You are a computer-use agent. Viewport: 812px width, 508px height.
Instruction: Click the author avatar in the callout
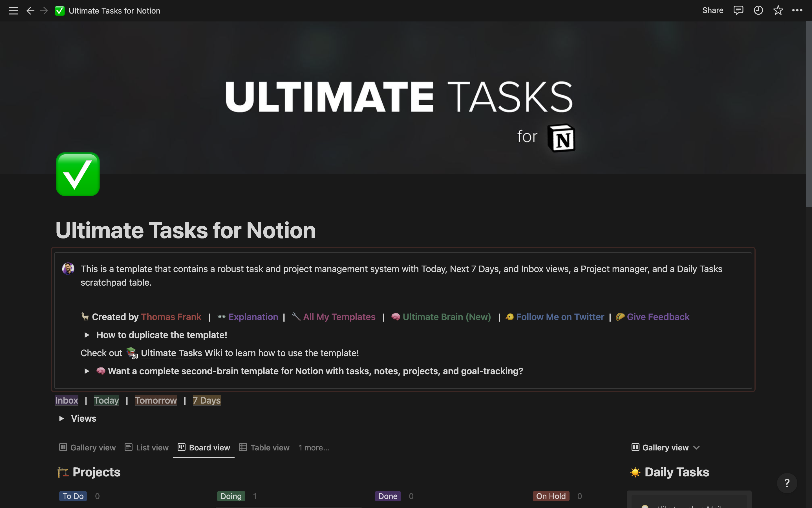(68, 269)
